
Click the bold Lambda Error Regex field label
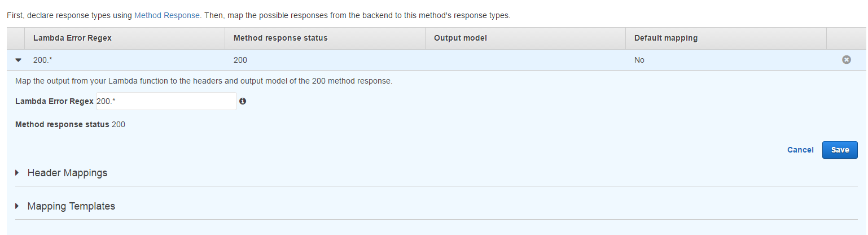54,101
